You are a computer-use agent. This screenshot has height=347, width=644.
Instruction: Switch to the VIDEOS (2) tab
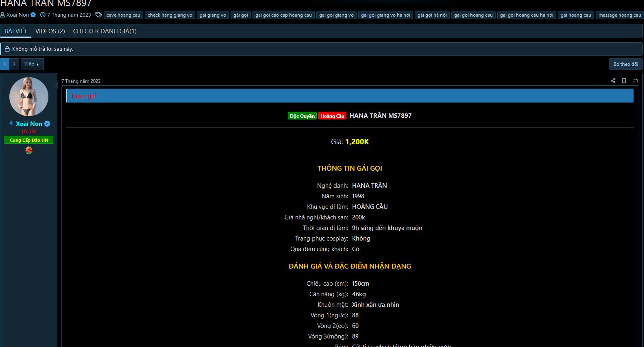point(50,31)
